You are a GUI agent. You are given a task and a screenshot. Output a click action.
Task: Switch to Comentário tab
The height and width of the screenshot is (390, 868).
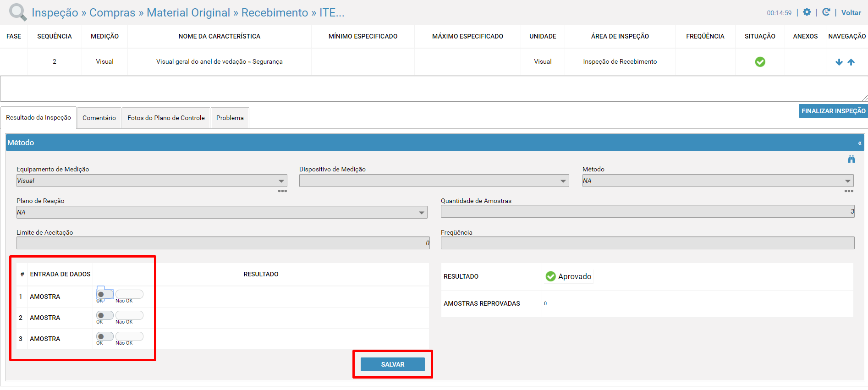point(99,118)
